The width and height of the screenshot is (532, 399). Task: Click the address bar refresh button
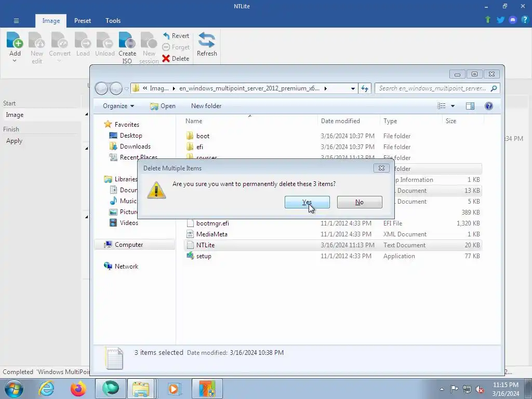[x=365, y=88]
